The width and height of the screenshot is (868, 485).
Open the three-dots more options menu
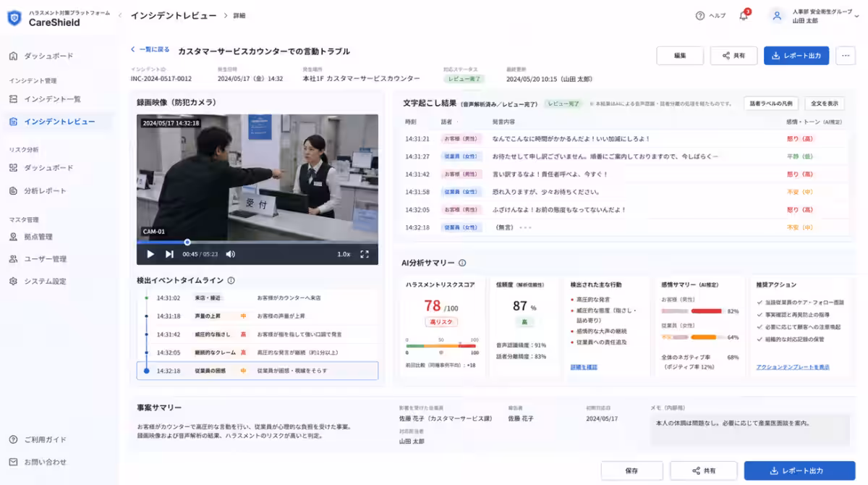click(x=846, y=56)
